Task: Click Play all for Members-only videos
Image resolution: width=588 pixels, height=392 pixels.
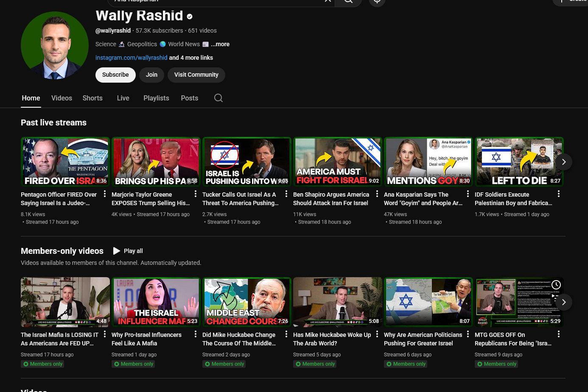Action: [128, 251]
